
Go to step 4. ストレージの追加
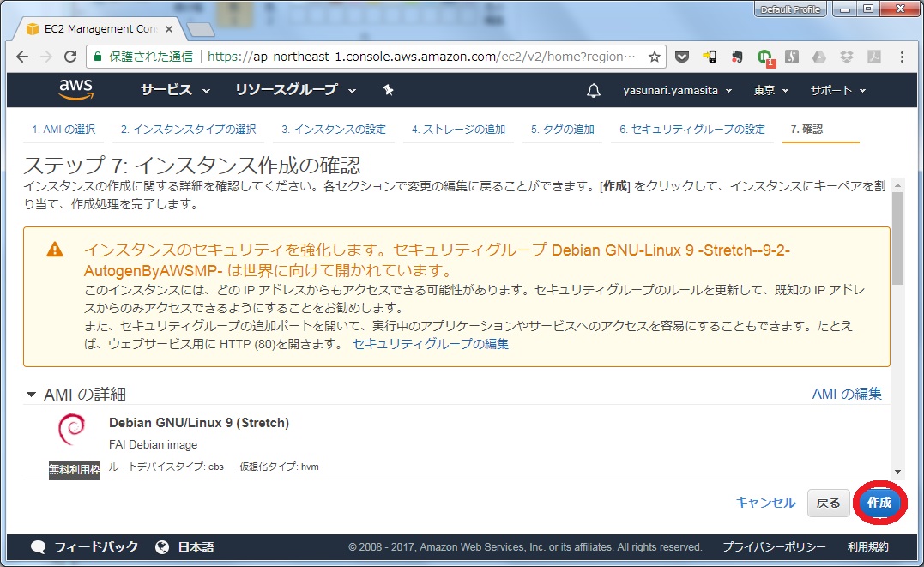(x=458, y=129)
